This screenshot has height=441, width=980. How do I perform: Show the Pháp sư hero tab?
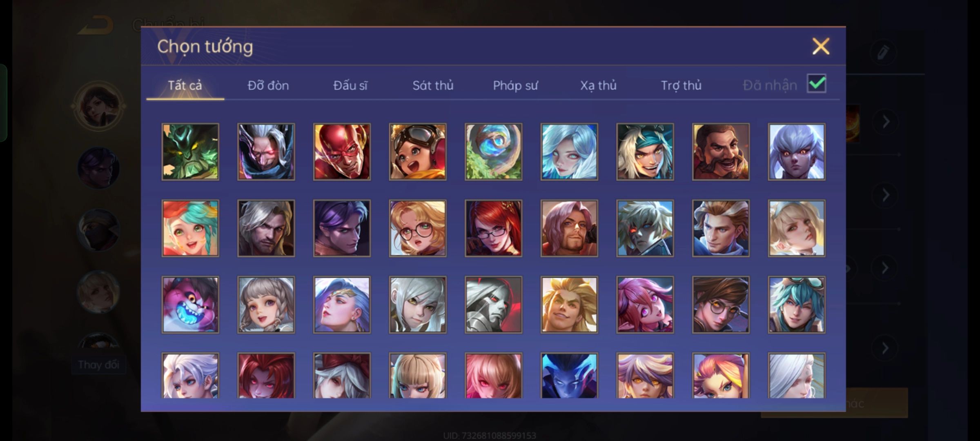click(515, 85)
